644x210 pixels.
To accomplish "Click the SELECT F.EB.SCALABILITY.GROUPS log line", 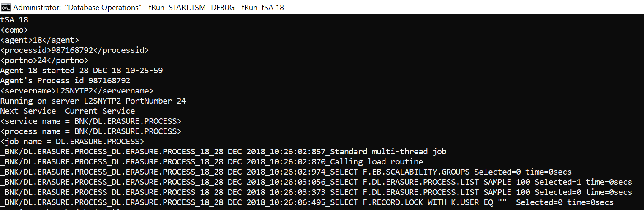I will 286,172.
